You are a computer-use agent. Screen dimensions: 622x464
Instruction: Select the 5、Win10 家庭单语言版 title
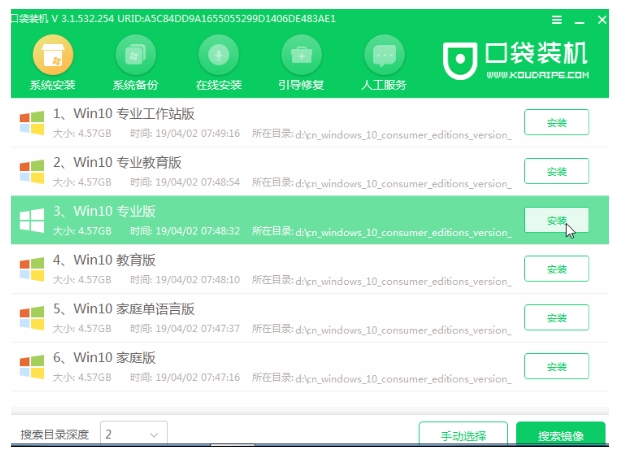click(124, 309)
